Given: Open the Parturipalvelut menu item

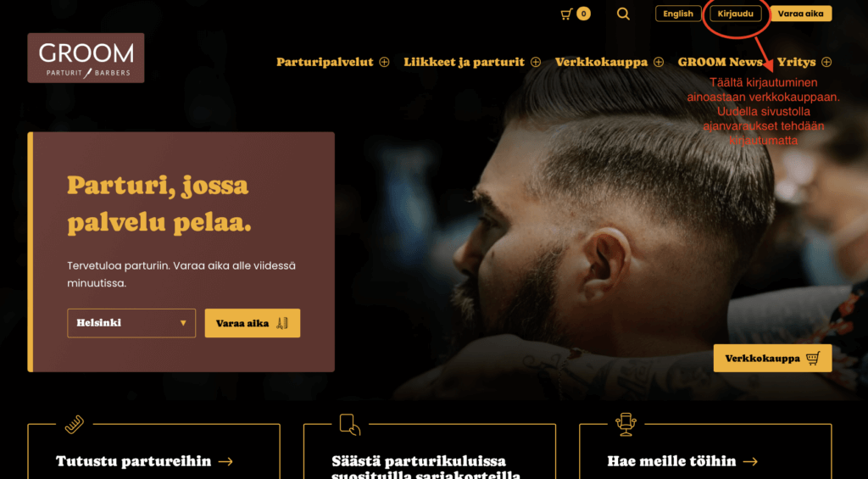Looking at the screenshot, I should point(325,62).
